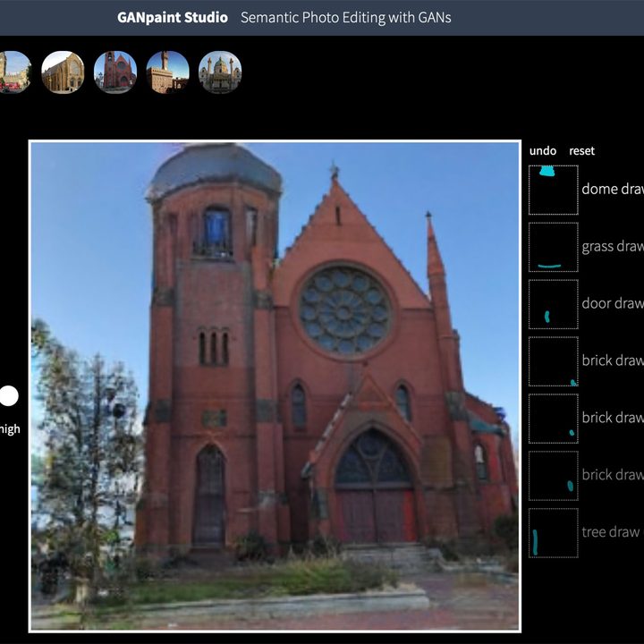Image resolution: width=644 pixels, height=644 pixels.
Task: Click the GANpaint Studio title
Action: (x=173, y=17)
